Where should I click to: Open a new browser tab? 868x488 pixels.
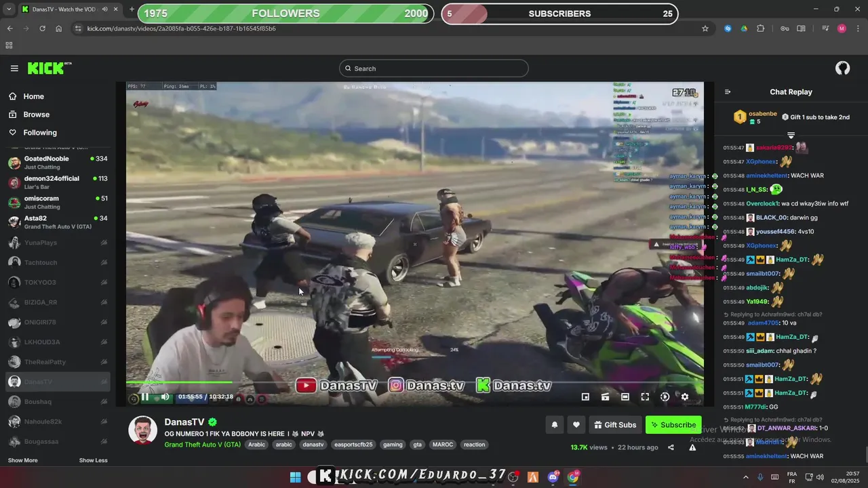131,9
